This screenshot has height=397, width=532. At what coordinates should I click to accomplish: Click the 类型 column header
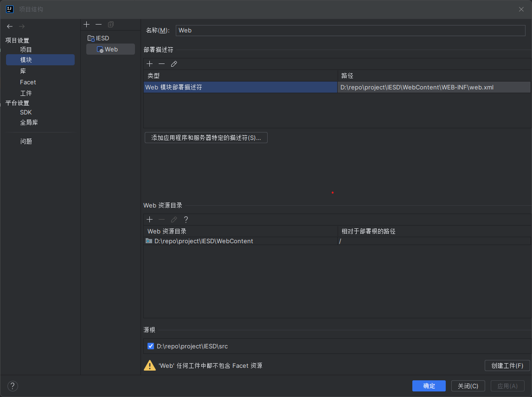[241, 76]
